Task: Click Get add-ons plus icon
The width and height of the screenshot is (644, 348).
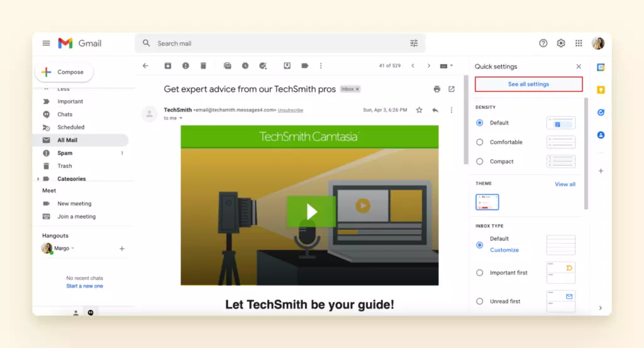Action: [601, 171]
